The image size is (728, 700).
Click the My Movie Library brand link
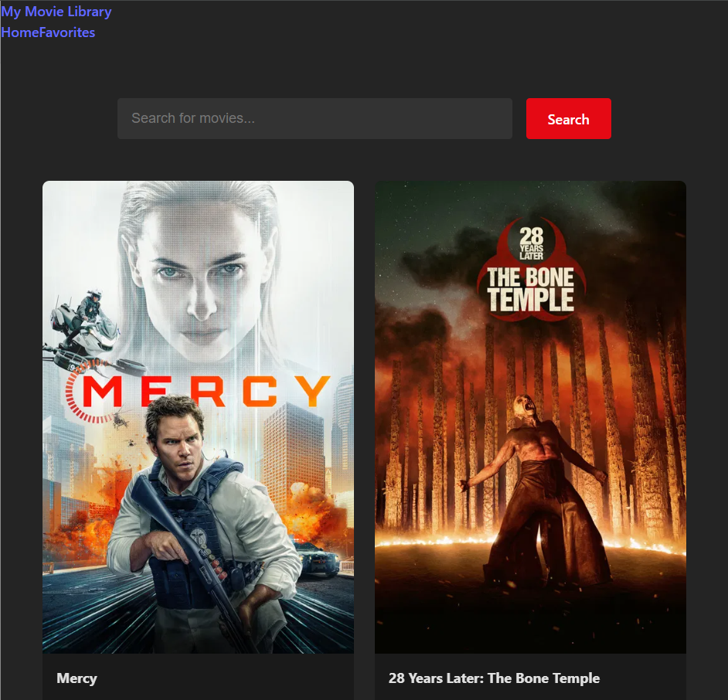(56, 12)
